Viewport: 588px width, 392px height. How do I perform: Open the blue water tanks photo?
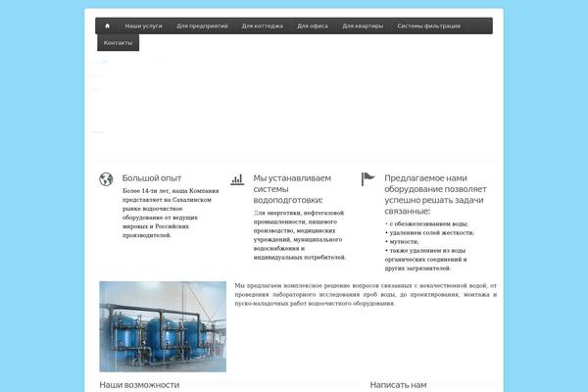pyautogui.click(x=163, y=326)
